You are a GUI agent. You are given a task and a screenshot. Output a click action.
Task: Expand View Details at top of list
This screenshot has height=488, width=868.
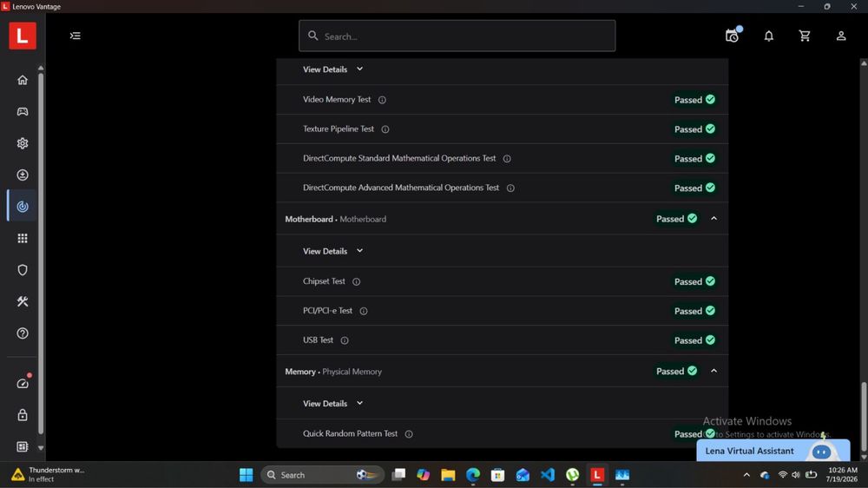pyautogui.click(x=332, y=69)
